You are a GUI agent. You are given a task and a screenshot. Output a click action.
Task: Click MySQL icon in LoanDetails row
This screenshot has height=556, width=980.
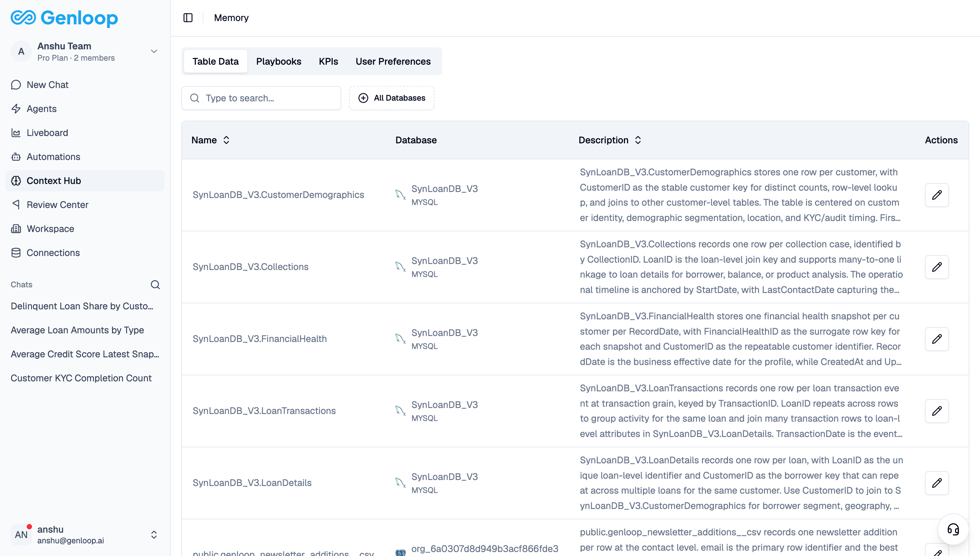pos(400,483)
